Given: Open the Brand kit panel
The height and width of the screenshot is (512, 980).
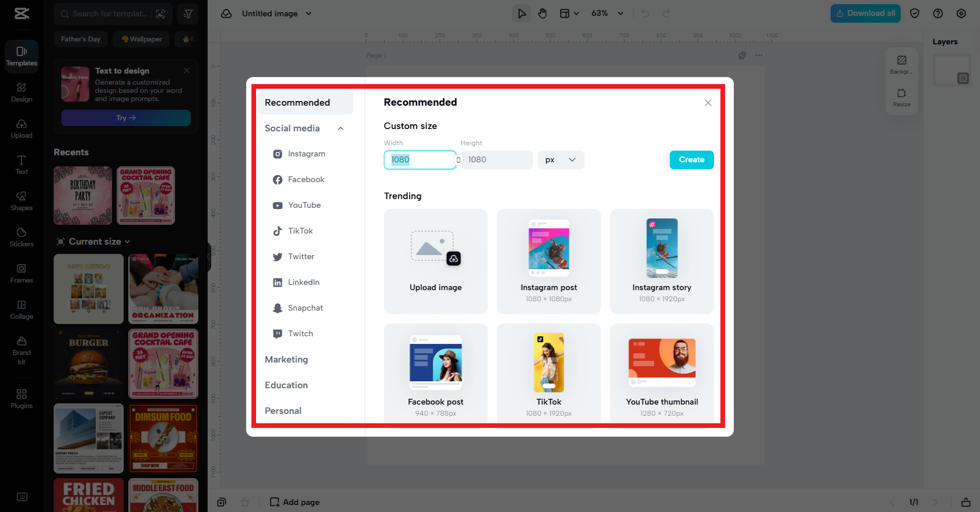Looking at the screenshot, I should (x=22, y=350).
